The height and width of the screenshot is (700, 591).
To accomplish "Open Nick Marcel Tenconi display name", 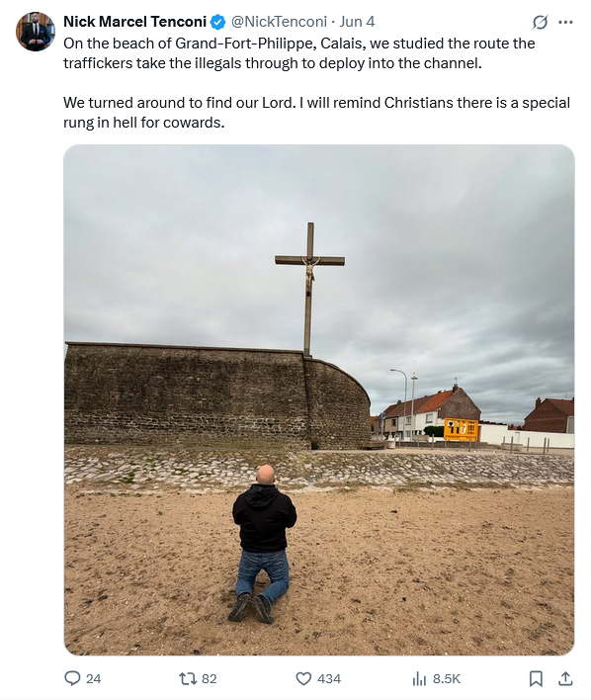I will [x=134, y=22].
